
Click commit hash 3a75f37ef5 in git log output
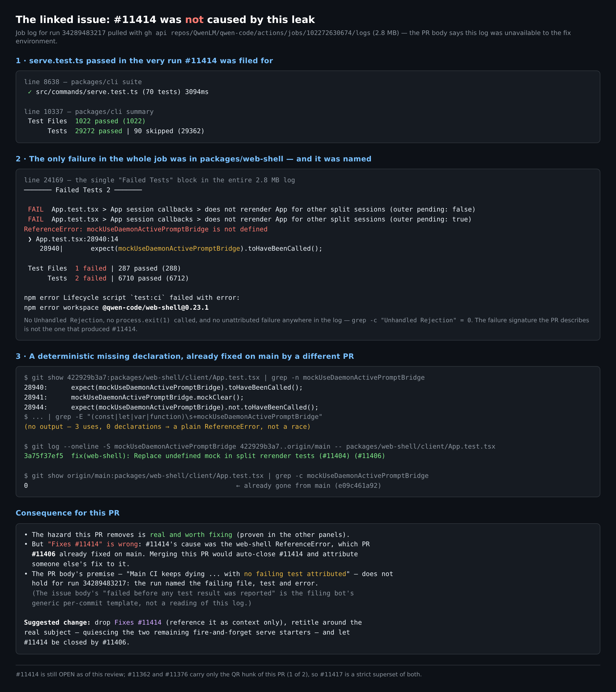(43, 456)
